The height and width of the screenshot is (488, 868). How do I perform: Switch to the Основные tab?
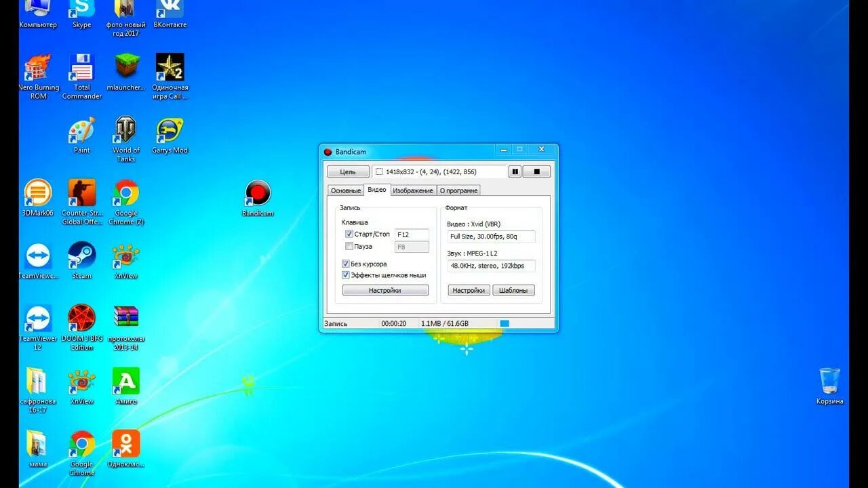click(345, 190)
